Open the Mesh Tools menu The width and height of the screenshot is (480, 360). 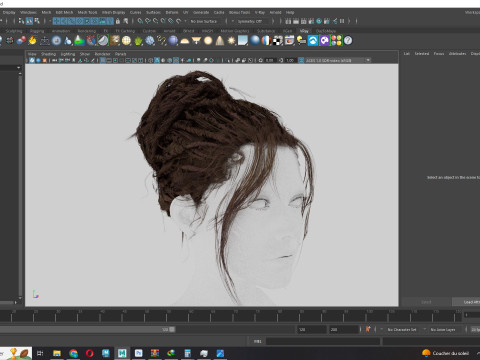(x=87, y=12)
